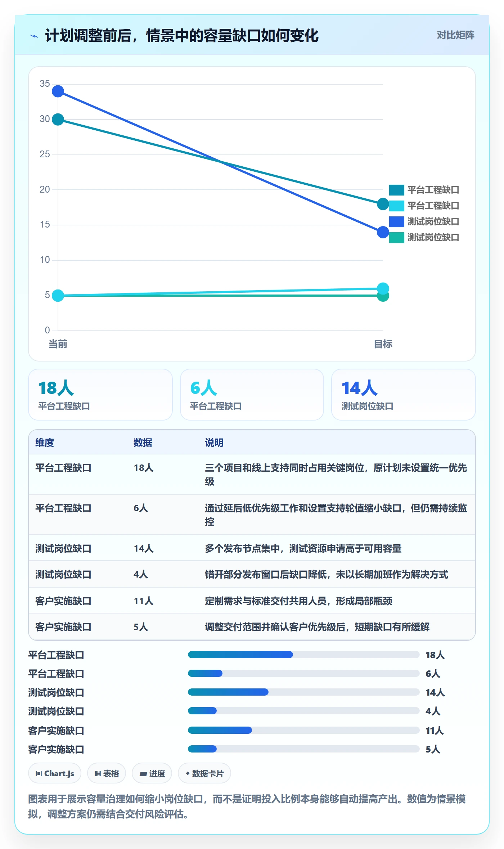Click the 6人 progress bar
The image size is (504, 849).
[303, 673]
